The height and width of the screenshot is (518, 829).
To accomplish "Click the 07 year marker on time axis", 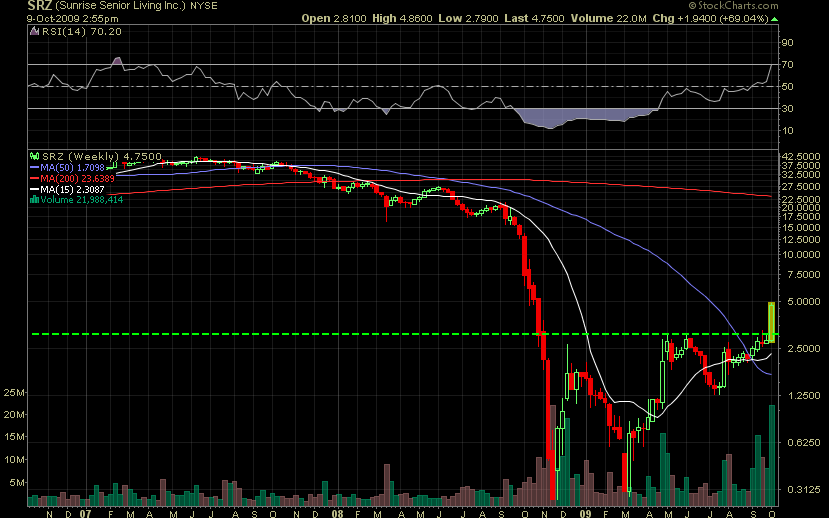I will pos(86,514).
